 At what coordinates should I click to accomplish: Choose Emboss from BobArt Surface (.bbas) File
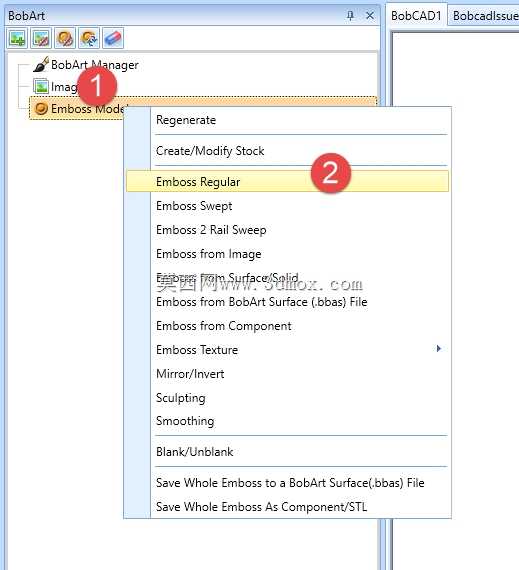(287, 302)
